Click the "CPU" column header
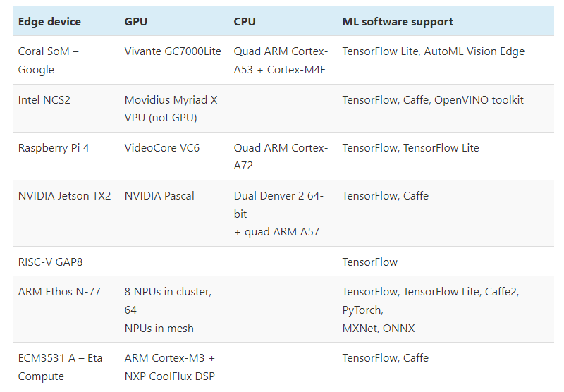This screenshot has height=392, width=564. click(x=245, y=22)
